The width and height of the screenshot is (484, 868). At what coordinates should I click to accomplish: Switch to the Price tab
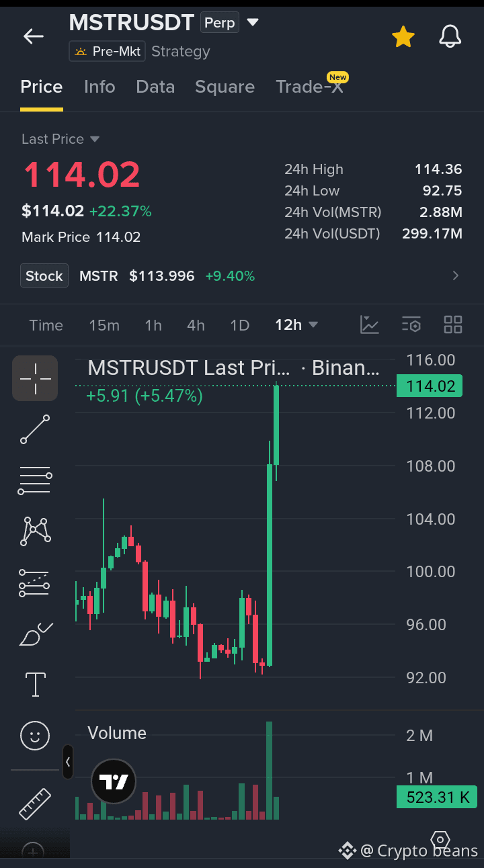[x=42, y=87]
